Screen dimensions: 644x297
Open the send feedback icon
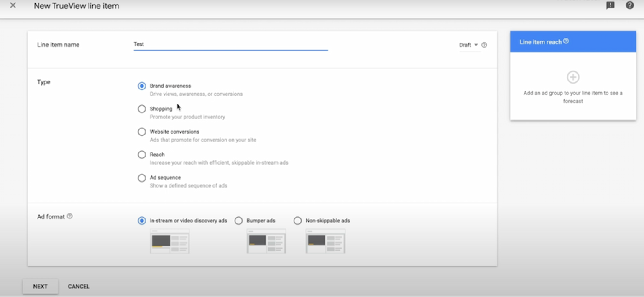(610, 5)
